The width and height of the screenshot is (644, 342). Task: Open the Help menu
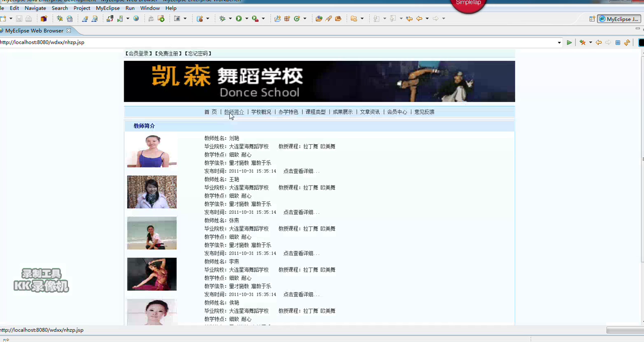(x=171, y=8)
